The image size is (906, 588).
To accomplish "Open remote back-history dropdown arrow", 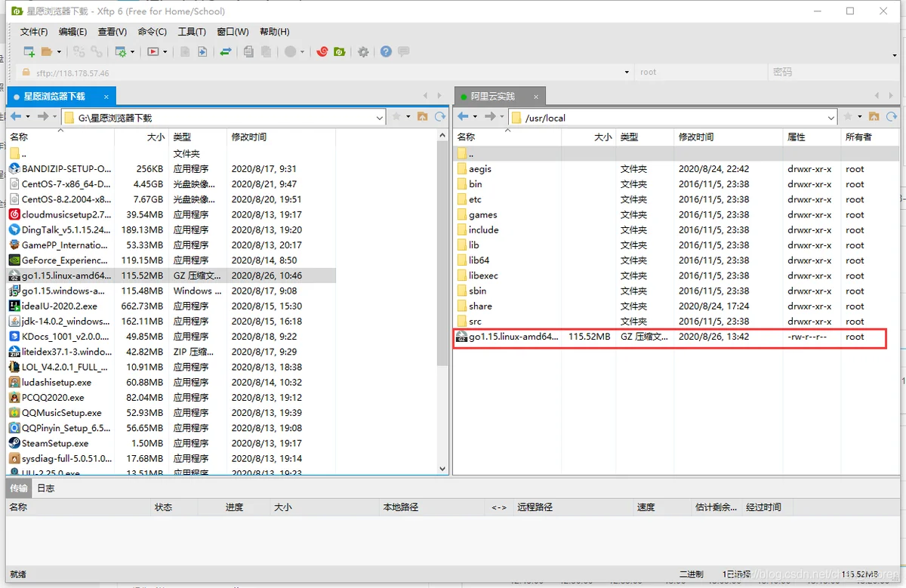I will point(475,117).
